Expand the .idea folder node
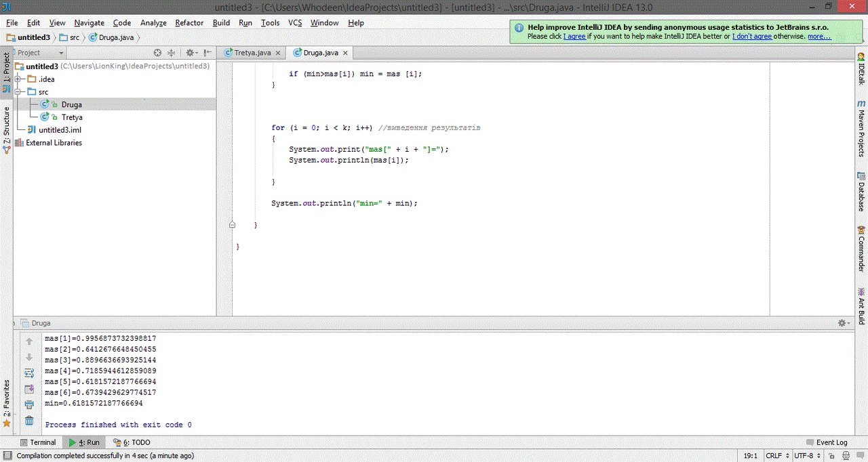Screen dimensions: 868x462 click(18, 79)
